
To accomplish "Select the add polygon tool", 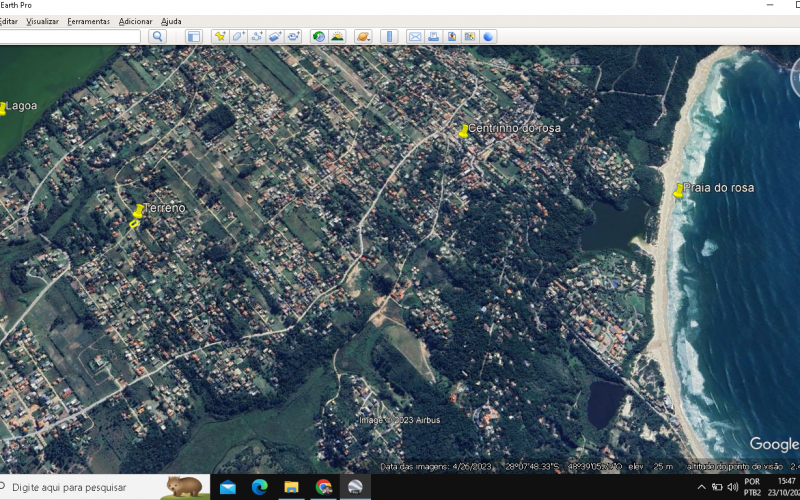I will [238, 36].
